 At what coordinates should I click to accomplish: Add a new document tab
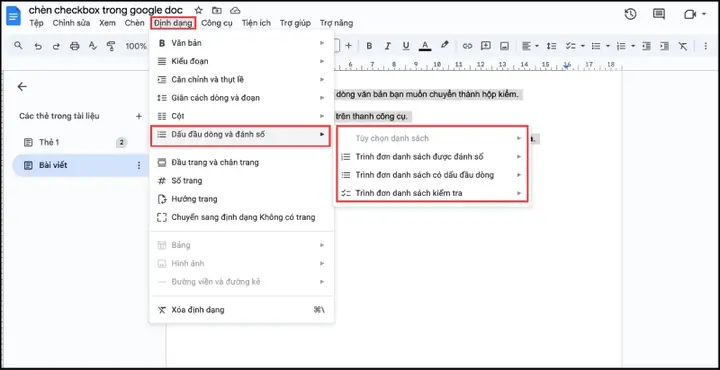pos(139,116)
